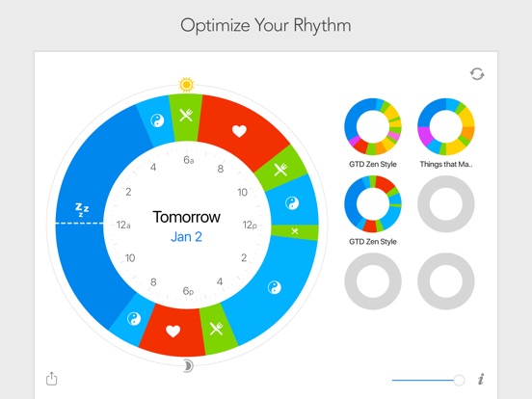Load the Things that Ma.. preset ring
Viewport: 532px width, 399px height.
446,126
